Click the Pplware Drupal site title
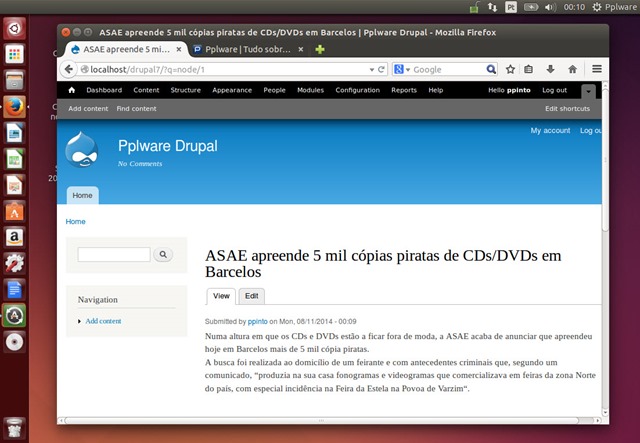640x443 pixels. tap(168, 146)
